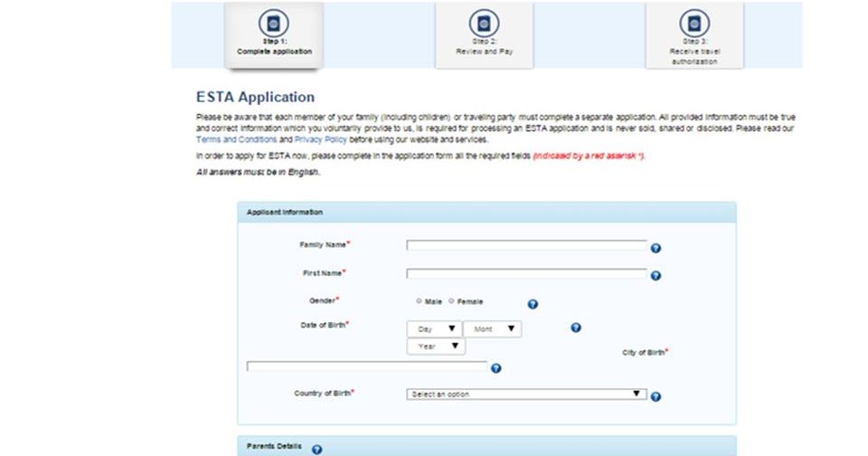868x456 pixels.
Task: Focus the First Name input field
Action: 526,273
